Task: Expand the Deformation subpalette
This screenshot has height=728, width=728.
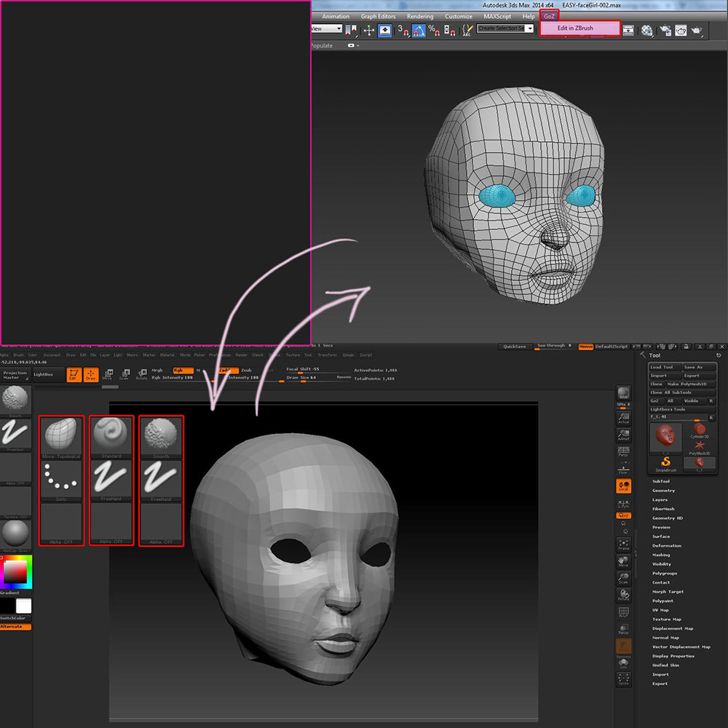Action: pyautogui.click(x=666, y=545)
